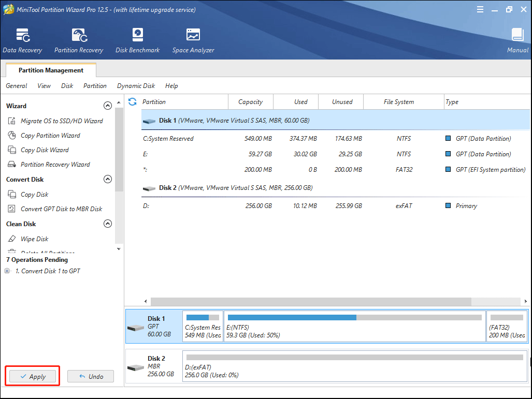
Task: Select the D: exFAT partition row
Action: [x=335, y=206]
